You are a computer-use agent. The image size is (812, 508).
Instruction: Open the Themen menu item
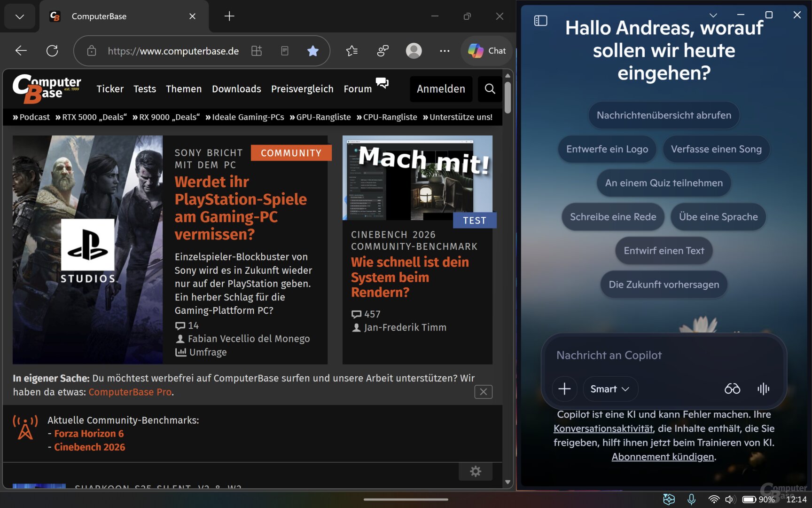tap(184, 89)
